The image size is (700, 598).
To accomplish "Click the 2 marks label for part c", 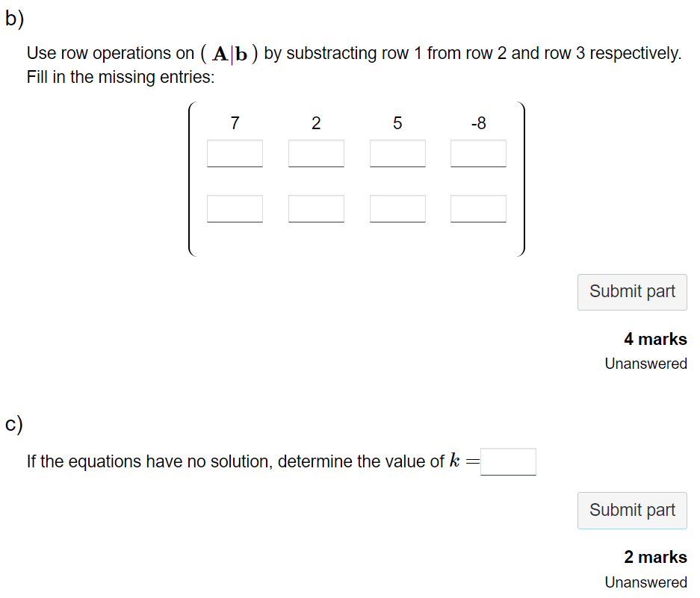I will (x=655, y=557).
